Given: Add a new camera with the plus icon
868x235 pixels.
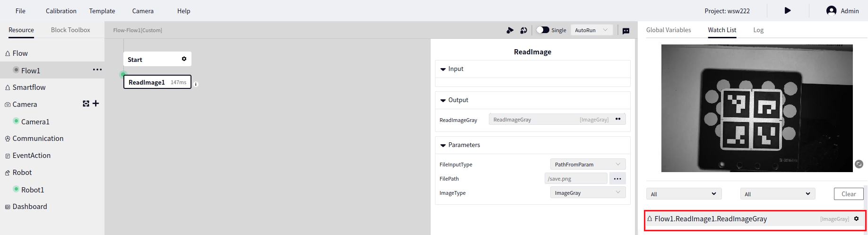Looking at the screenshot, I should pos(96,104).
